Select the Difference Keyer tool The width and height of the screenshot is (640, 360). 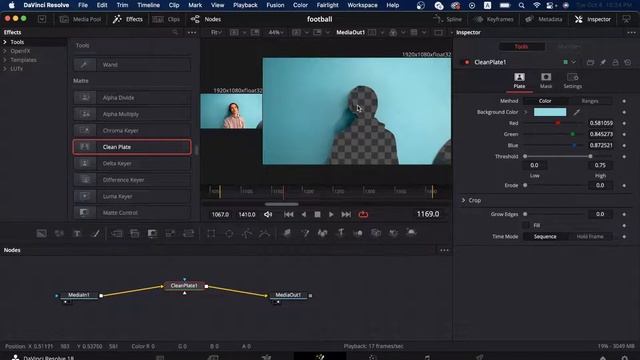point(132,180)
